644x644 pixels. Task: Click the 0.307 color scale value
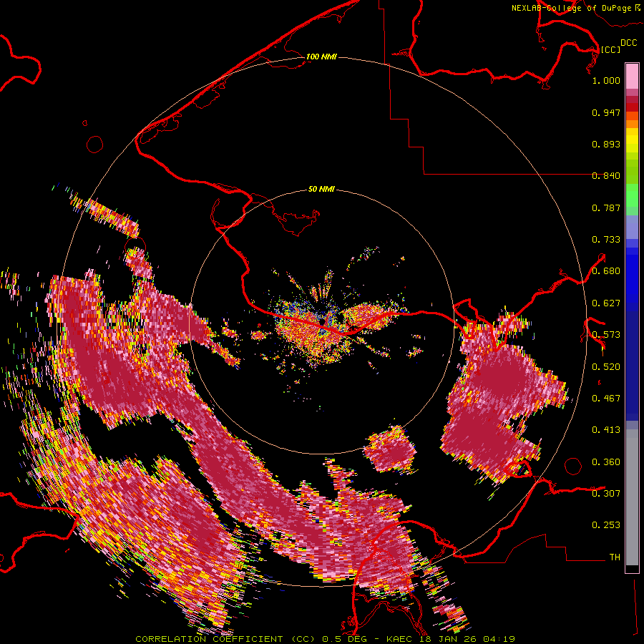click(606, 494)
